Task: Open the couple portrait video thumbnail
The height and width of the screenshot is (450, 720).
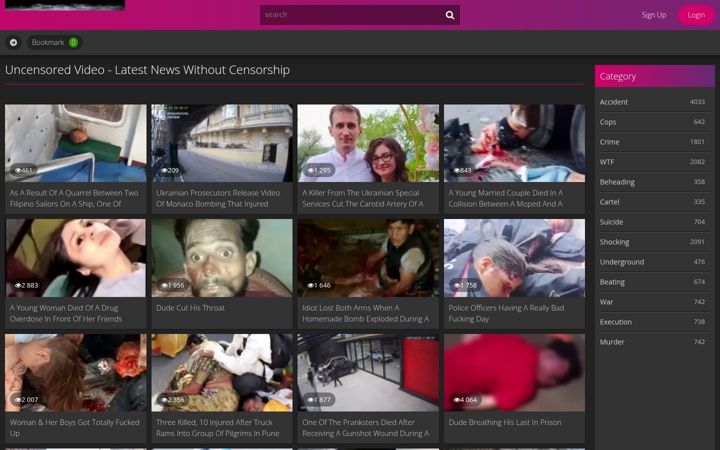Action: coord(368,143)
